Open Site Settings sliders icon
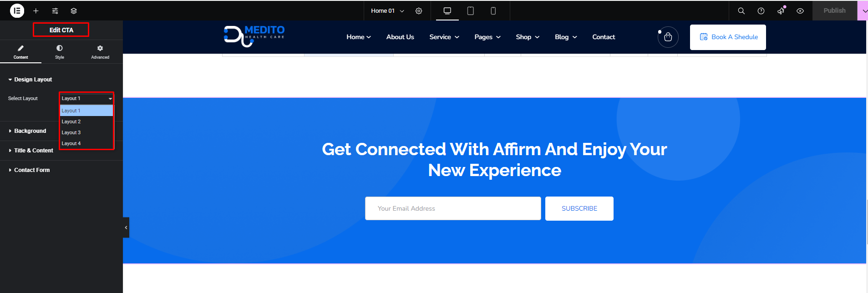The image size is (868, 293). [x=55, y=11]
